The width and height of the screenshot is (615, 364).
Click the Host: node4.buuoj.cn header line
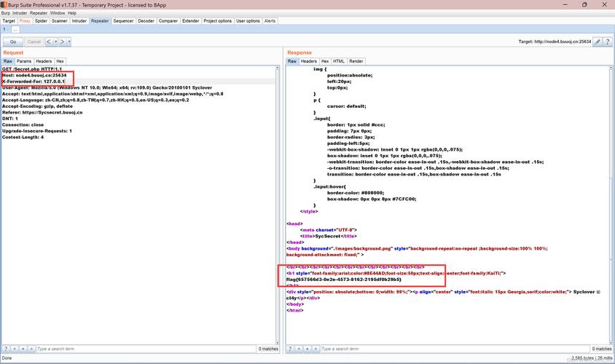[34, 75]
